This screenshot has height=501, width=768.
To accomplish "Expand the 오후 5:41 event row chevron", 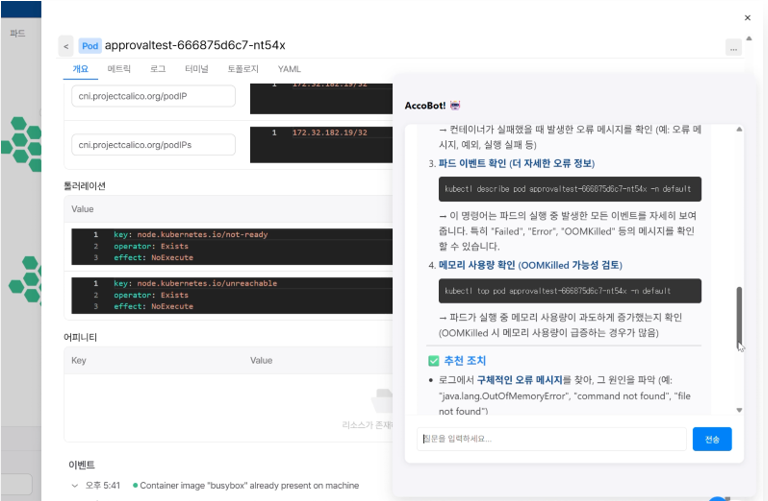I will pyautogui.click(x=74, y=486).
